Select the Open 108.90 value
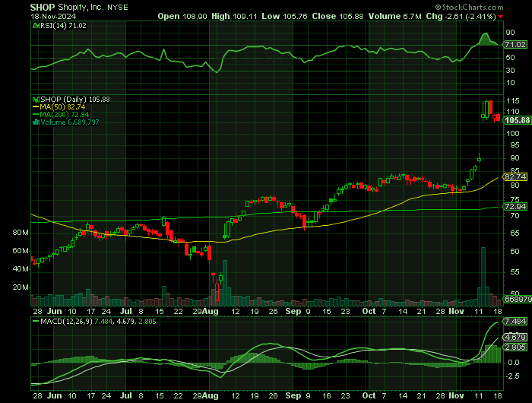This screenshot has height=403, width=532. click(182, 16)
